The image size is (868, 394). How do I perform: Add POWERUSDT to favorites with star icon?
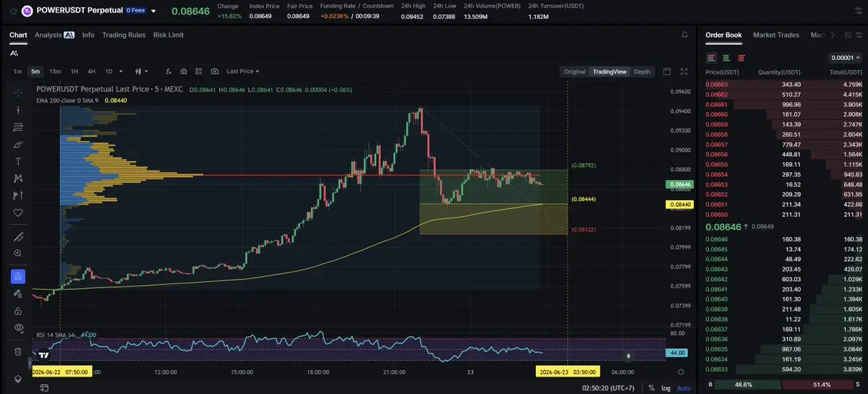pos(12,11)
